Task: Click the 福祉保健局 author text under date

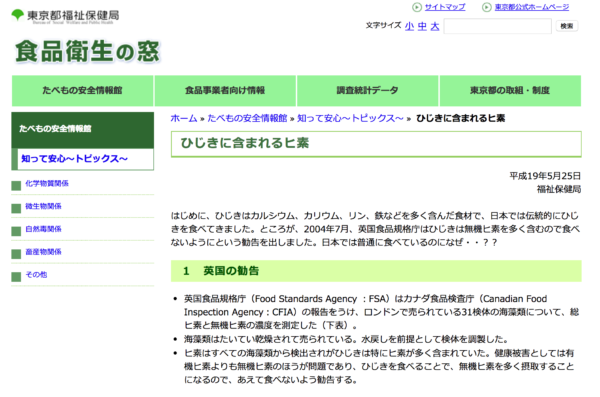Action: [559, 189]
